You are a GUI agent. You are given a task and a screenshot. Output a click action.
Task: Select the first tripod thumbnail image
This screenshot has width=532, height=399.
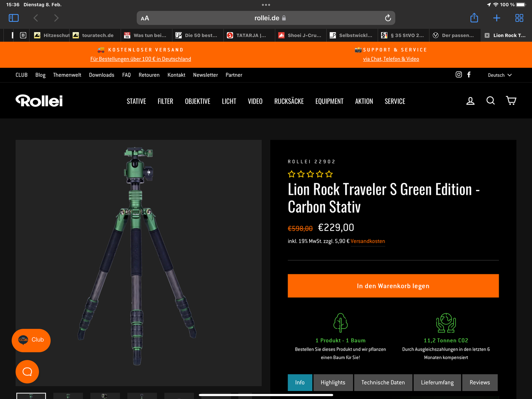(x=31, y=396)
